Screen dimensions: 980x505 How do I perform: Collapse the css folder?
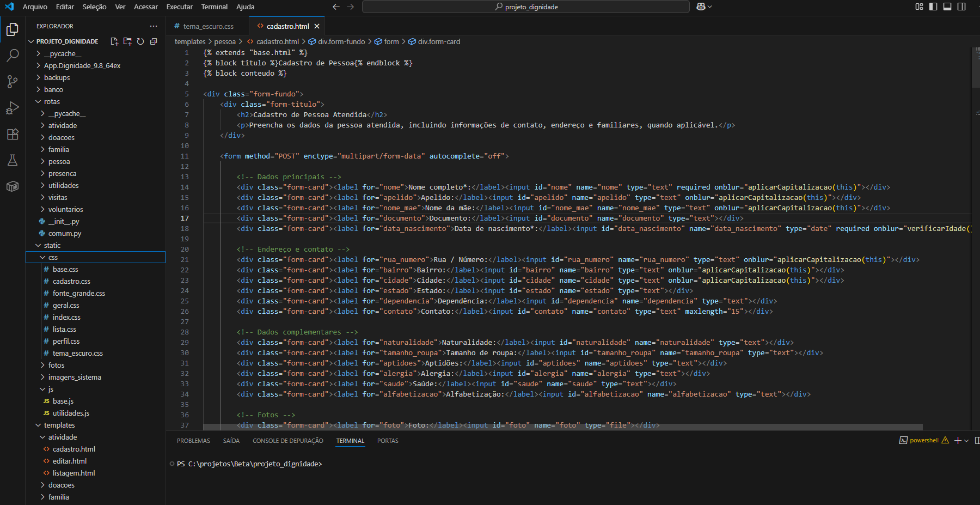(42, 257)
